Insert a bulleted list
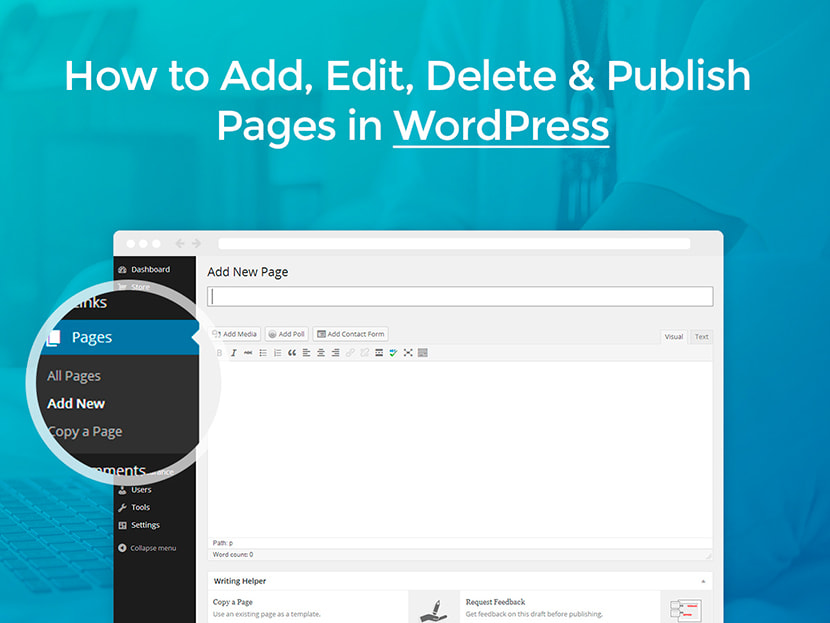The height and width of the screenshot is (623, 830). (x=263, y=353)
